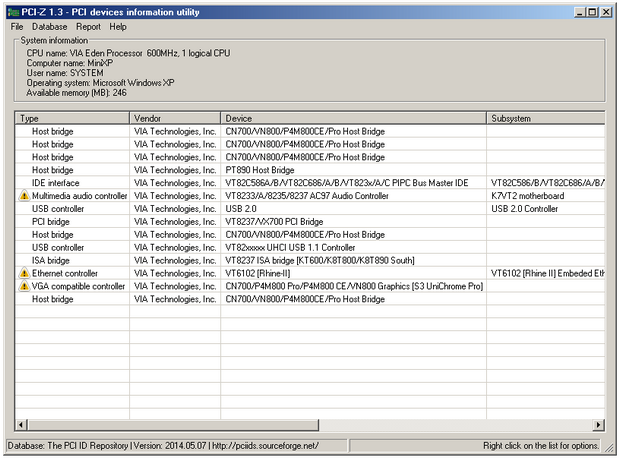Click the CPU name line in System information
Image resolution: width=620 pixels, height=458 pixels.
pos(128,53)
